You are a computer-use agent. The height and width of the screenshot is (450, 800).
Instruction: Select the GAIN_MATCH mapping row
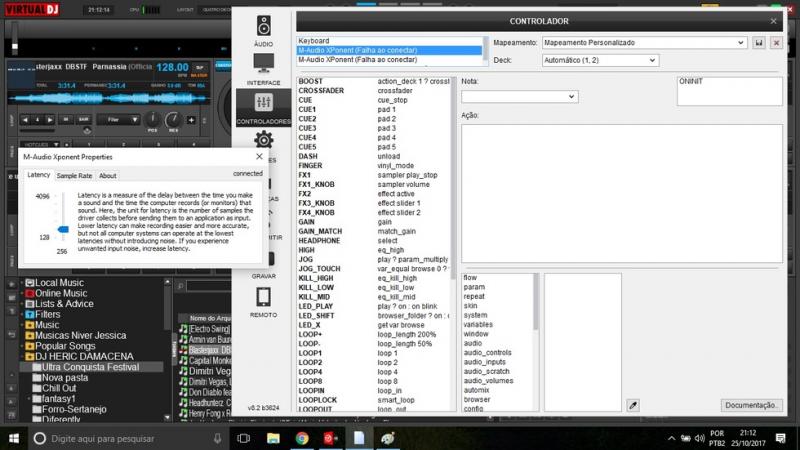(374, 231)
